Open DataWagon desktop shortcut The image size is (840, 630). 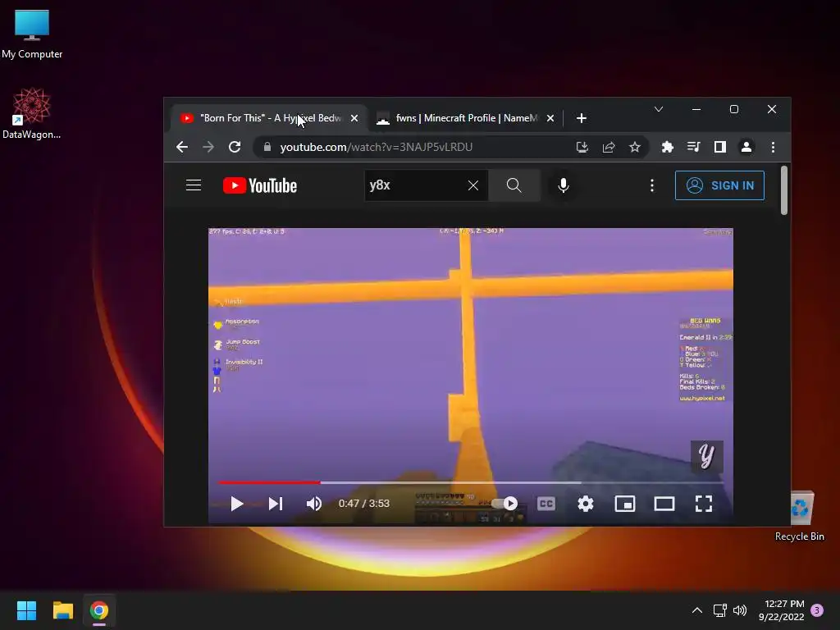pyautogui.click(x=32, y=113)
